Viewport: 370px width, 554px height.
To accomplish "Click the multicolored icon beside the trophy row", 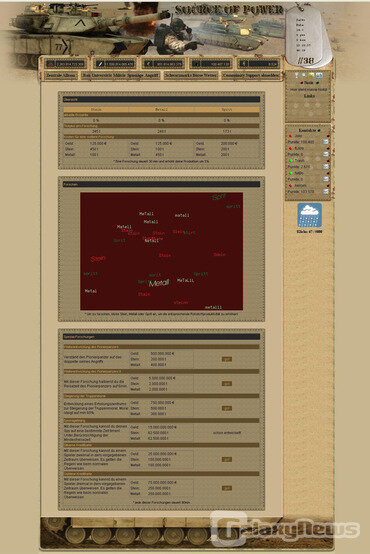I will [319, 75].
